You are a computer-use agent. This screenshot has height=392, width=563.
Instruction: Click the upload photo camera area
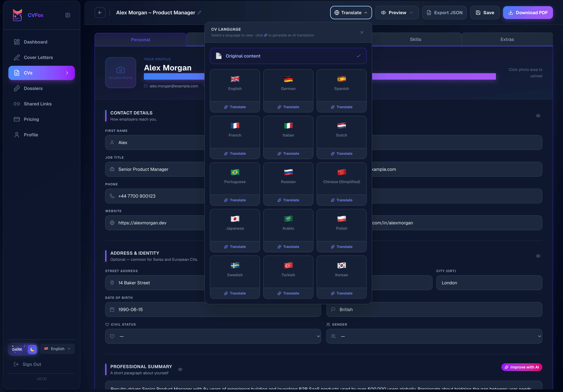pyautogui.click(x=120, y=73)
